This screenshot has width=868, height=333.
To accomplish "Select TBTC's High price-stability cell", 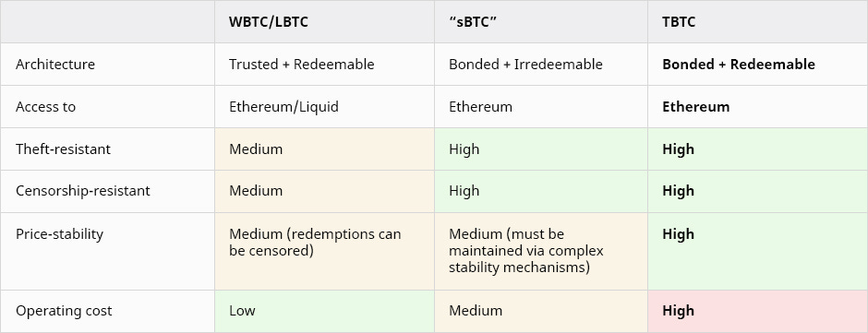I will point(758,252).
